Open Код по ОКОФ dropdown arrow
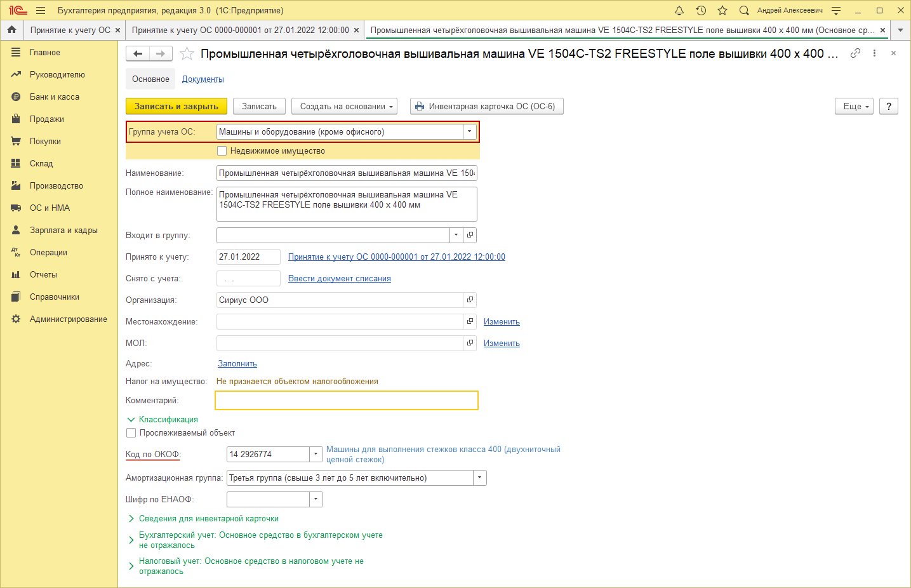 [x=316, y=454]
